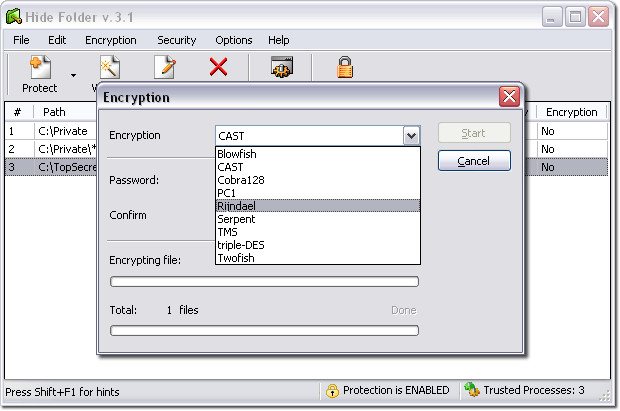Select Cobra128 encryption option
620x411 pixels.
point(318,180)
